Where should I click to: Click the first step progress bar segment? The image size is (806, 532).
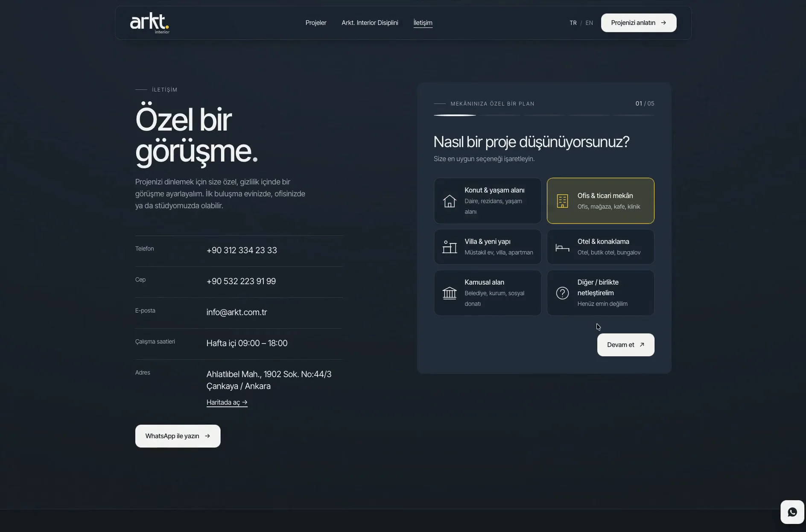455,115
